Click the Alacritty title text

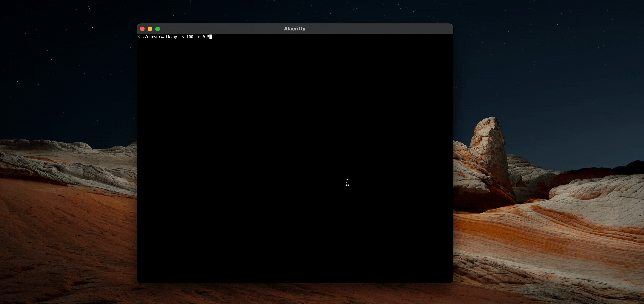(294, 29)
